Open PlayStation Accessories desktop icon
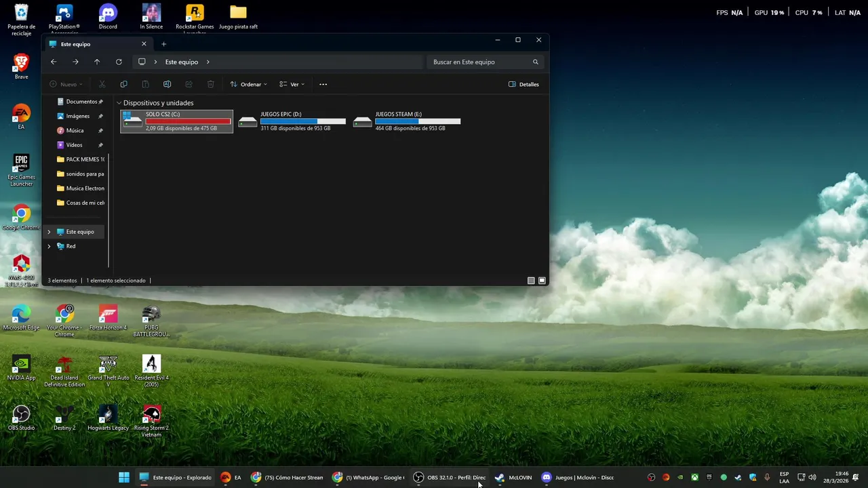 coord(64,20)
